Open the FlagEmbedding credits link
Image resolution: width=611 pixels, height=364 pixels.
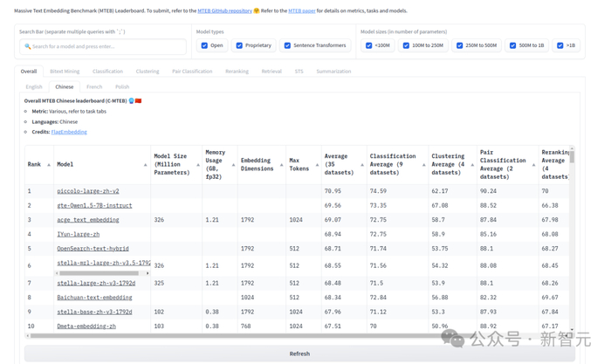[x=69, y=132]
